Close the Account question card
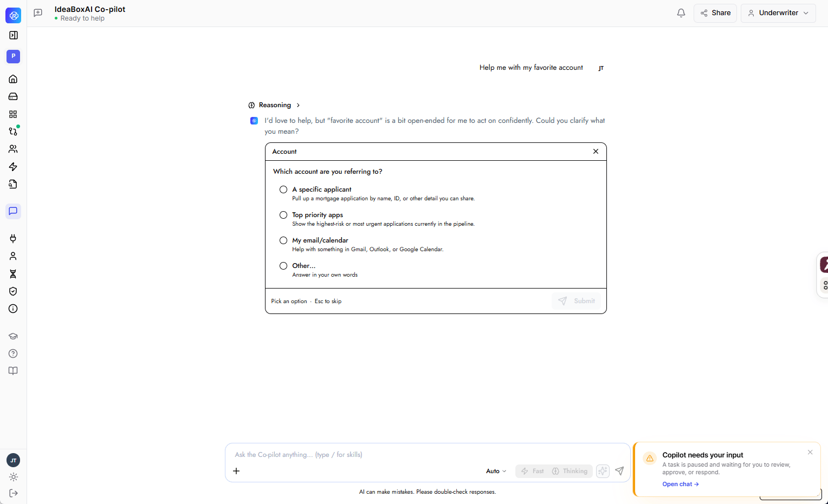 [x=596, y=152]
